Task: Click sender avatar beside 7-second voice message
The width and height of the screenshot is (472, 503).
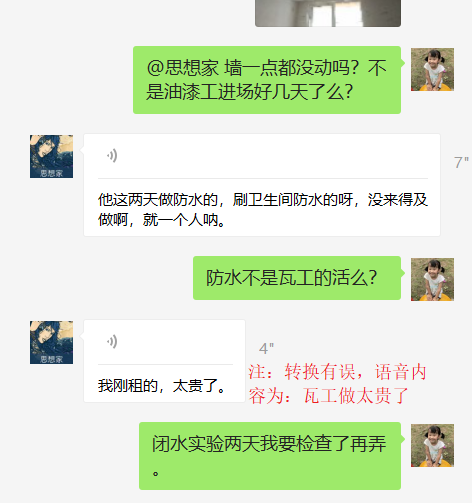Action: pos(51,156)
